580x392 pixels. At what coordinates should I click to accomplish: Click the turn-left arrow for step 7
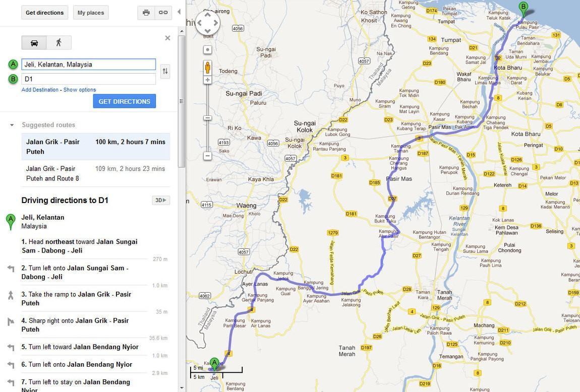(11, 382)
